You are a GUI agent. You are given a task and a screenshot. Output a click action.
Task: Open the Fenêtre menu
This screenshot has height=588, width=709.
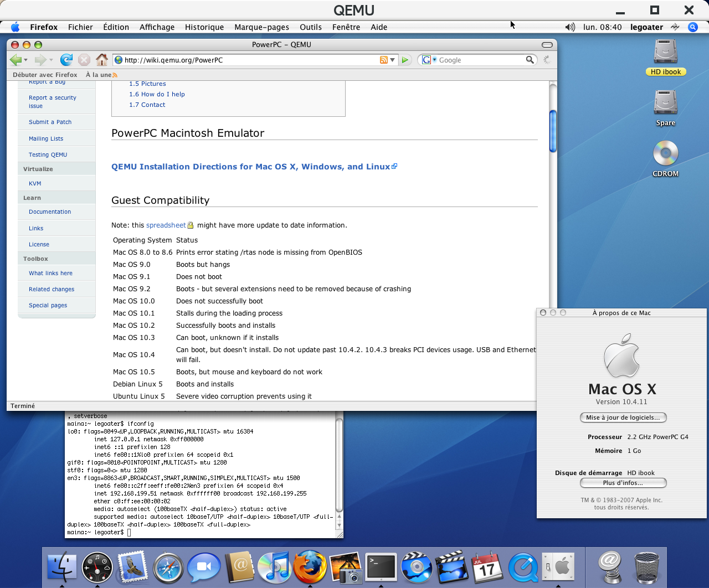[x=346, y=27]
